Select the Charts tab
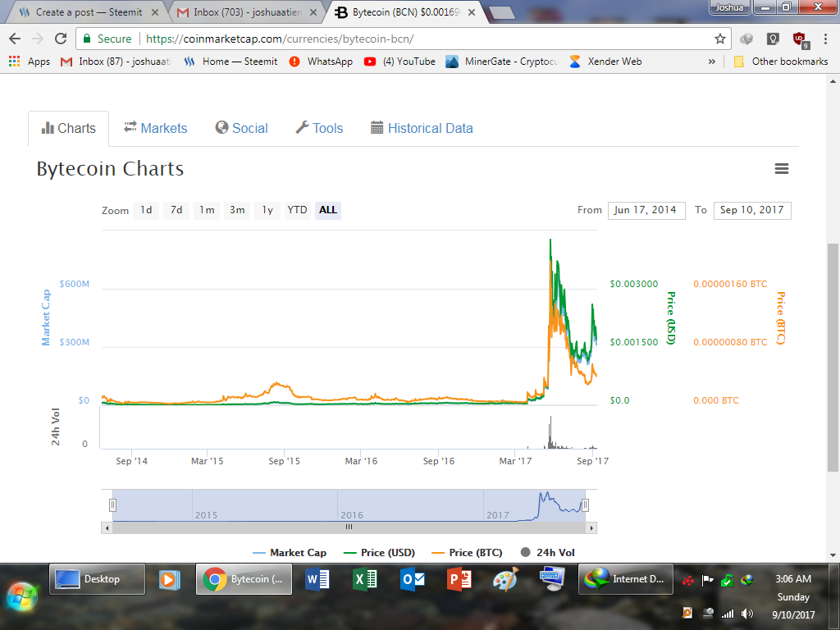Viewport: 840px width, 630px height. [x=69, y=129]
